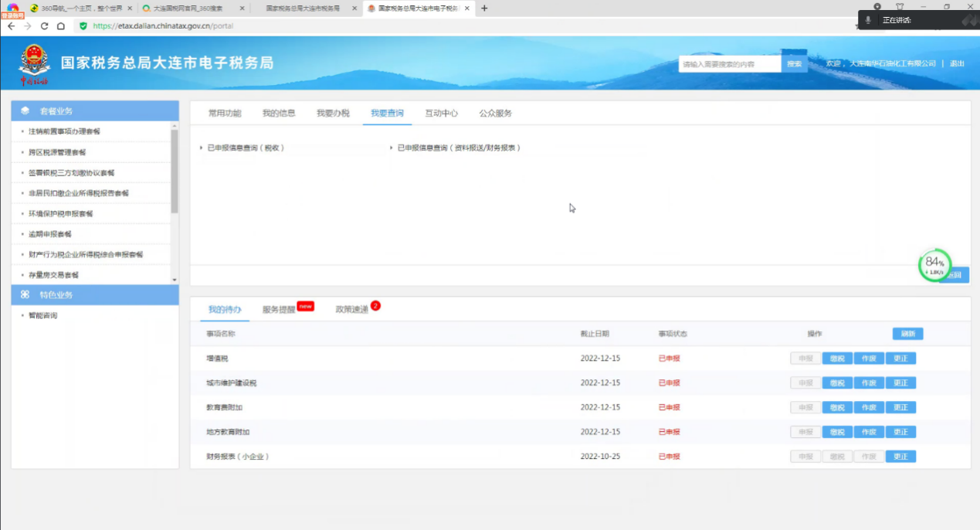Expand the 特色业务 sidebar section header
This screenshot has height=530, width=980.
pos(95,295)
